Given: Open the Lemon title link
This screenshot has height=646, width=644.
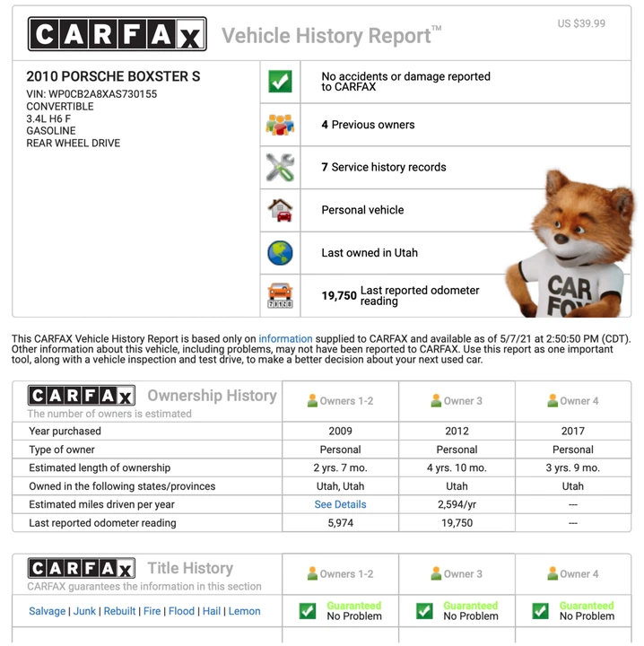Looking at the screenshot, I should (245, 611).
